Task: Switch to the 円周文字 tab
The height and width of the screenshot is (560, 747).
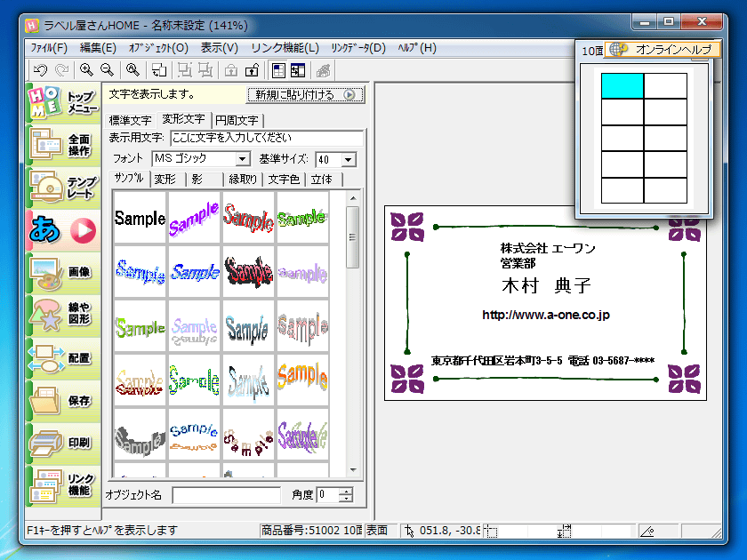Action: click(237, 121)
